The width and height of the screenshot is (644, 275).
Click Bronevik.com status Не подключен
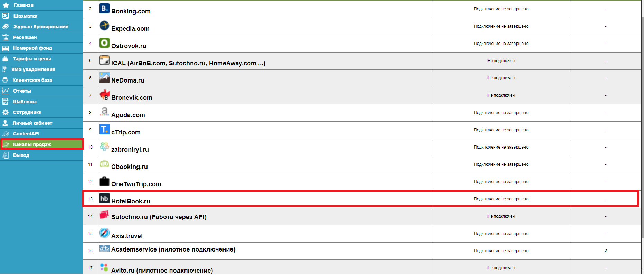coord(501,95)
